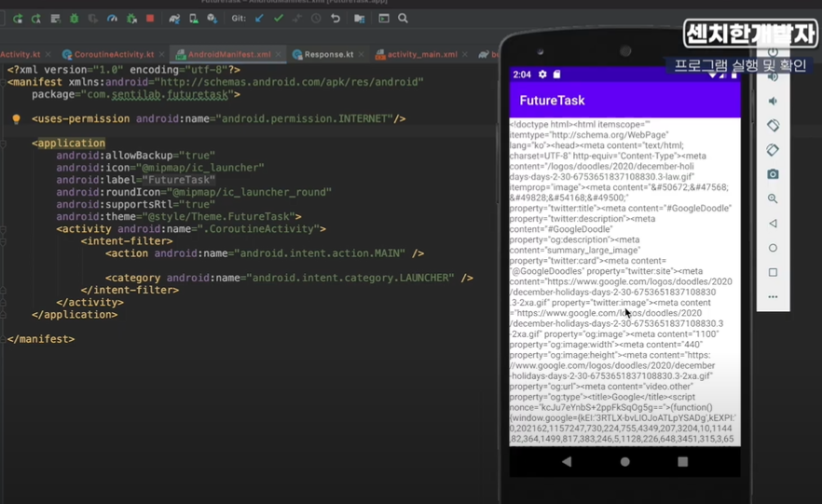Rollback changes with the undo arrow icon
Screen dimensions: 822x504
tap(336, 19)
